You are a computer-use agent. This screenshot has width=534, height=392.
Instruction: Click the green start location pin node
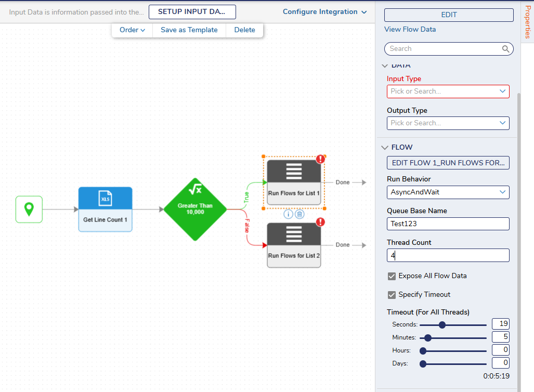point(29,210)
